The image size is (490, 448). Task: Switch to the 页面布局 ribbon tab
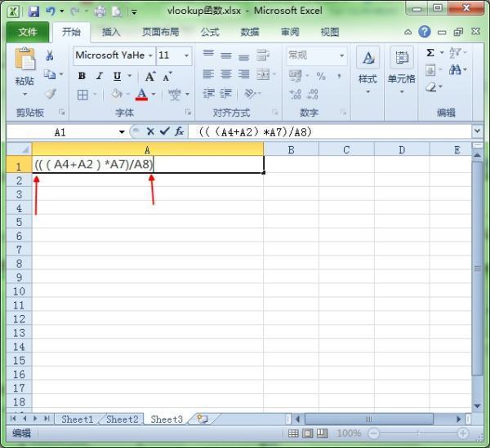point(160,32)
